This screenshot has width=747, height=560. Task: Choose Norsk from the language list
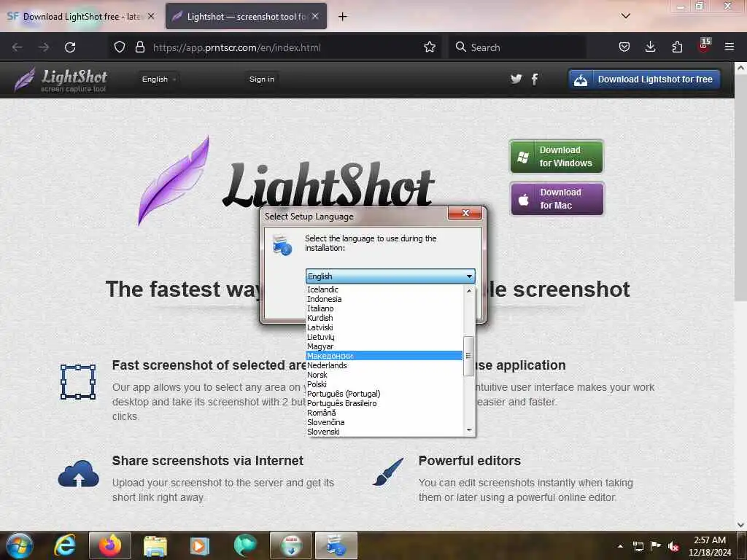384,375
